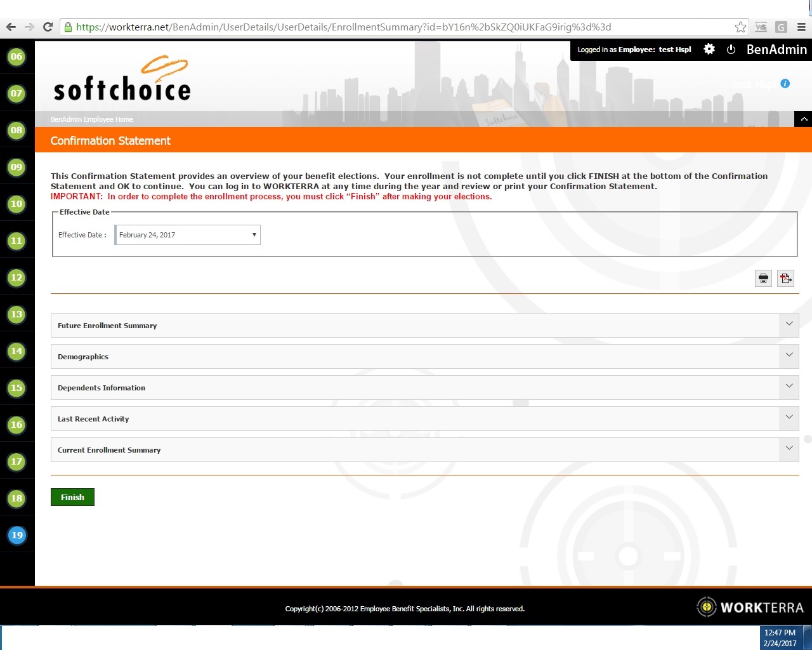812x650 pixels.
Task: Open the Effective Date dropdown
Action: 188,235
